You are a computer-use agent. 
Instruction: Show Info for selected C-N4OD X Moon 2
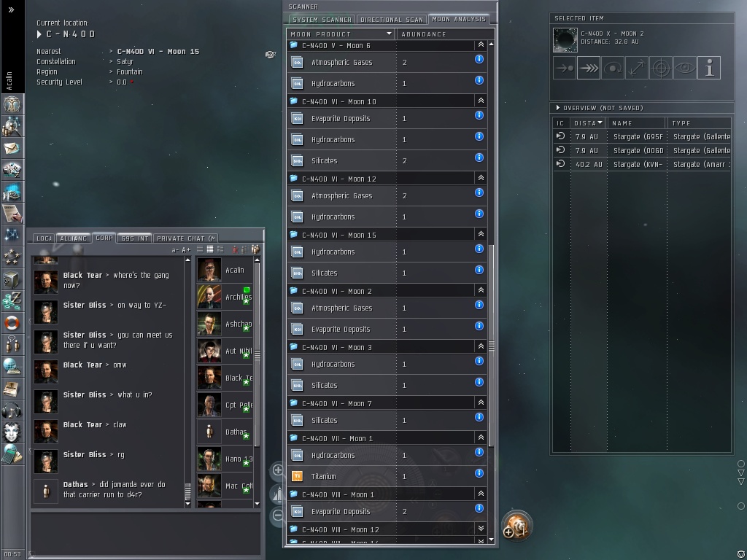pos(709,68)
